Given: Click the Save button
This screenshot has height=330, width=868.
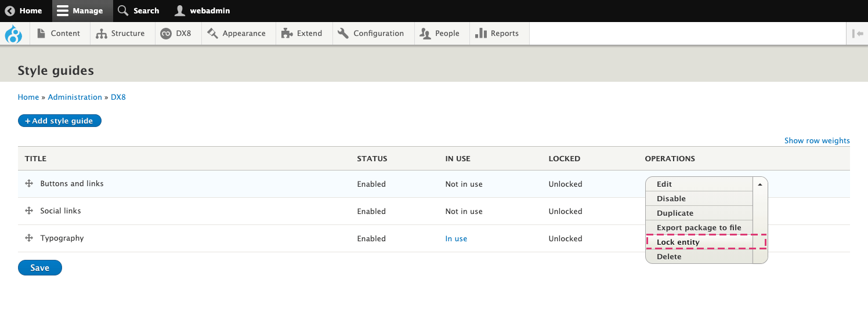Looking at the screenshot, I should click(40, 268).
